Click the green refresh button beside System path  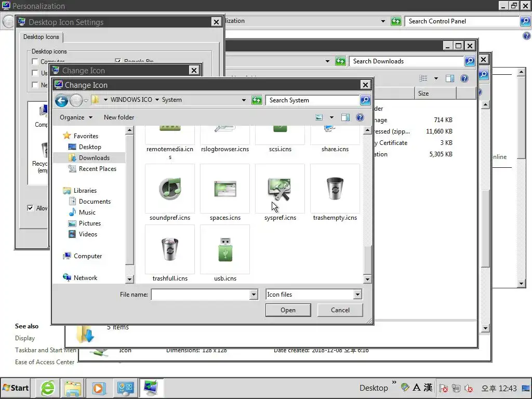[257, 100]
